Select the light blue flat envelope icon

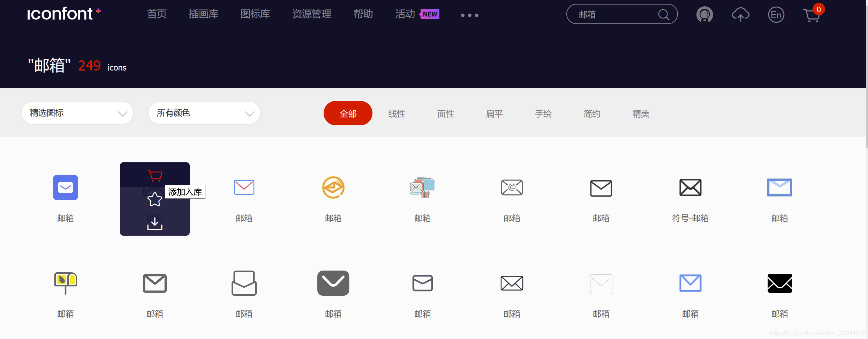(780, 187)
